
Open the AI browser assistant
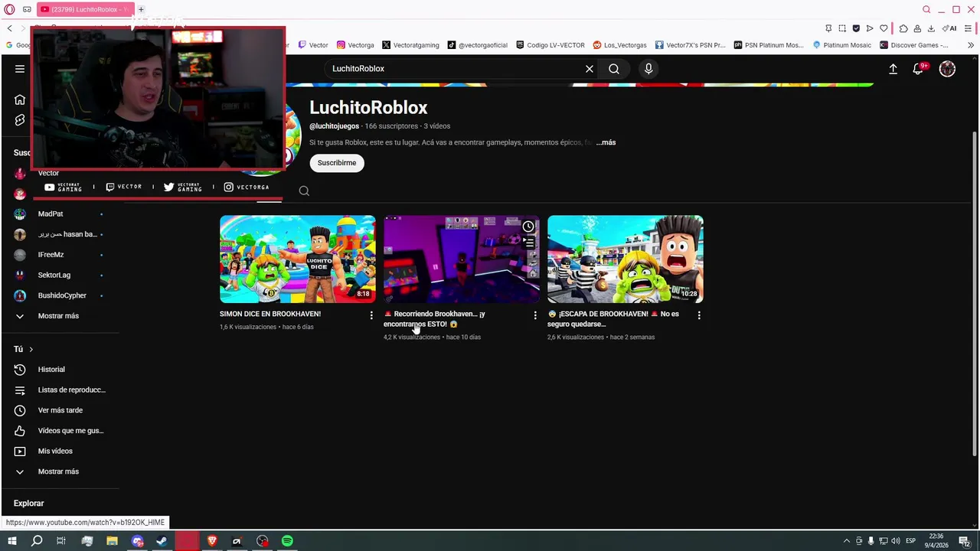click(x=949, y=28)
